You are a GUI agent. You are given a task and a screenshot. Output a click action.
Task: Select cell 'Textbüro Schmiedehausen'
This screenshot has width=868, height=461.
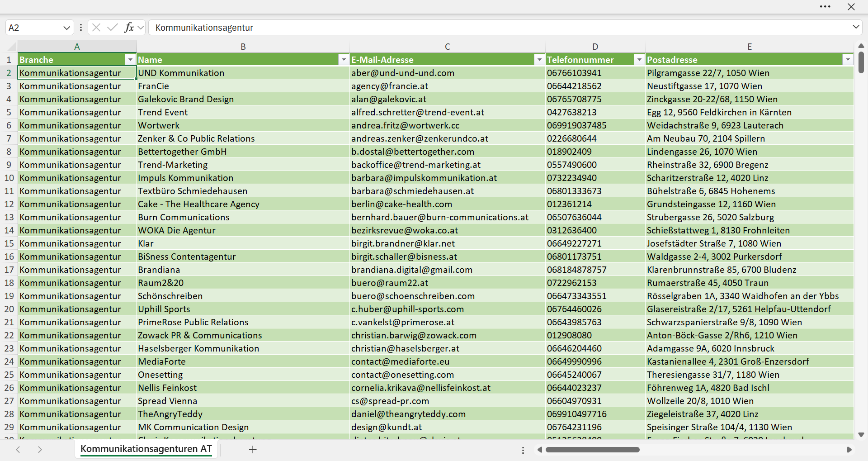point(243,191)
